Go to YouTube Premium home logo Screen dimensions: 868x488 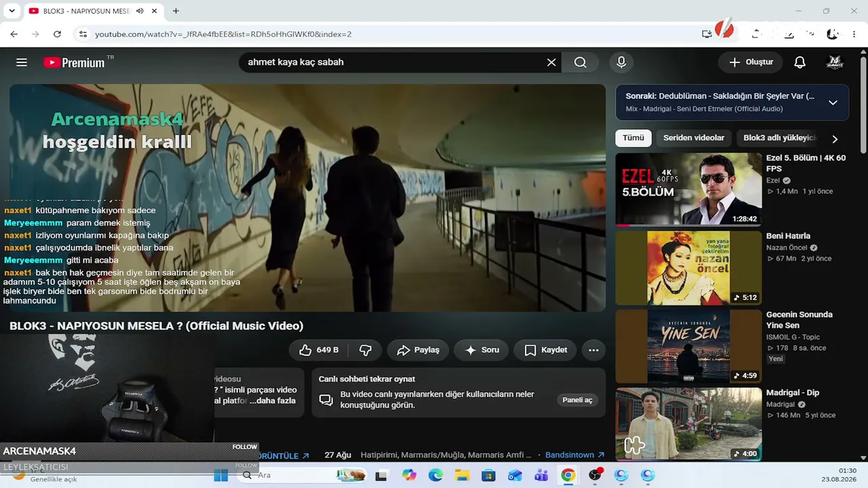coord(75,62)
